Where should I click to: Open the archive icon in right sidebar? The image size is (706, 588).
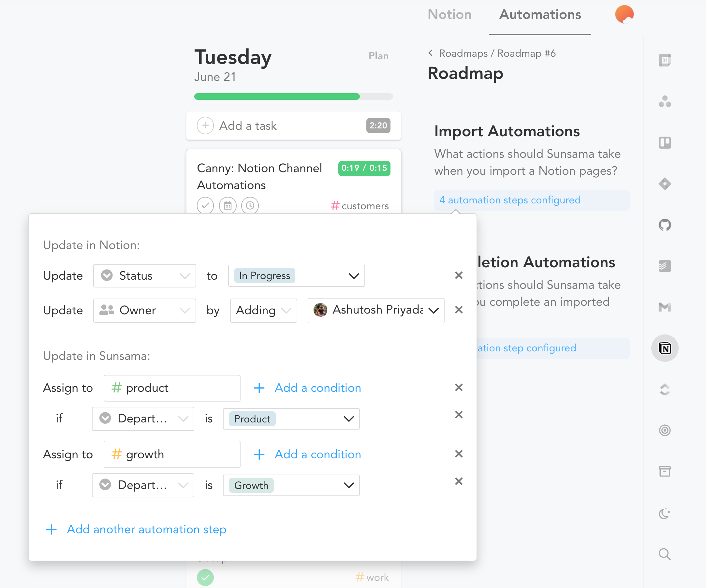[665, 471]
